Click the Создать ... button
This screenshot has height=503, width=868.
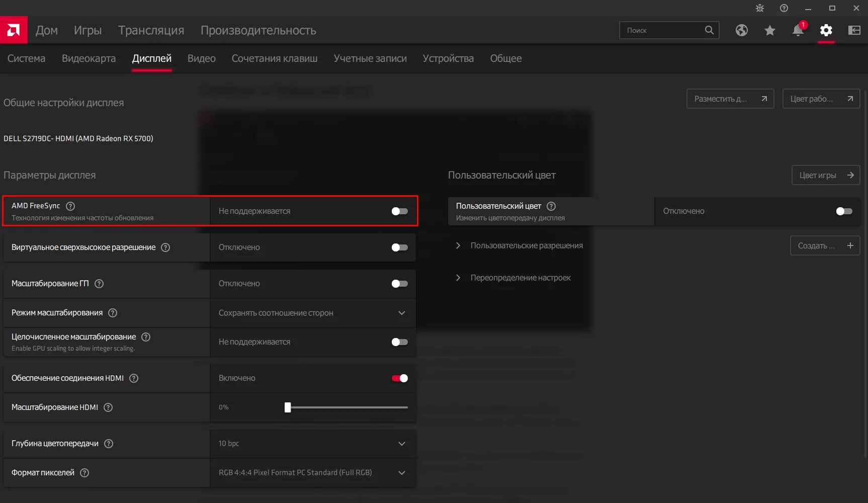click(x=825, y=245)
